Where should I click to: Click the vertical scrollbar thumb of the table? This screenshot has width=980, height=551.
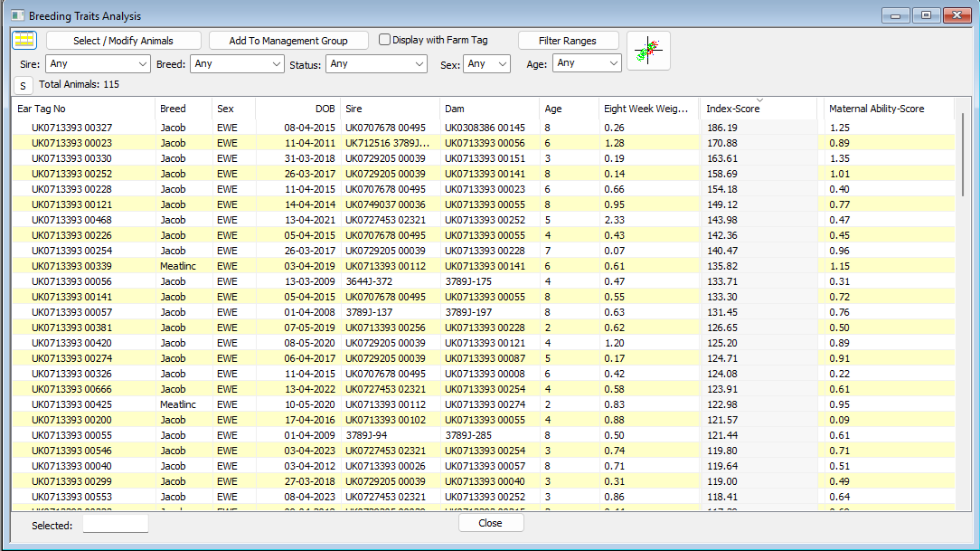pyautogui.click(x=963, y=155)
